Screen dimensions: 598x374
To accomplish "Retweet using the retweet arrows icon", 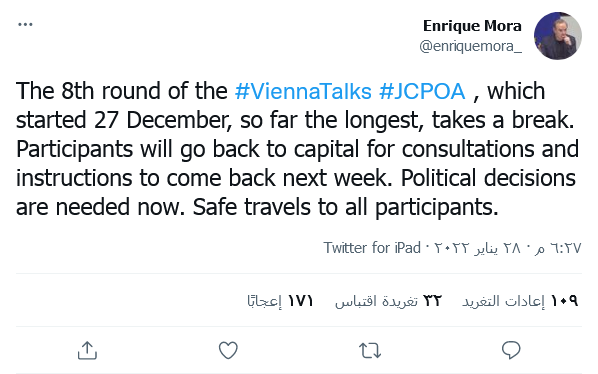I will coord(370,350).
